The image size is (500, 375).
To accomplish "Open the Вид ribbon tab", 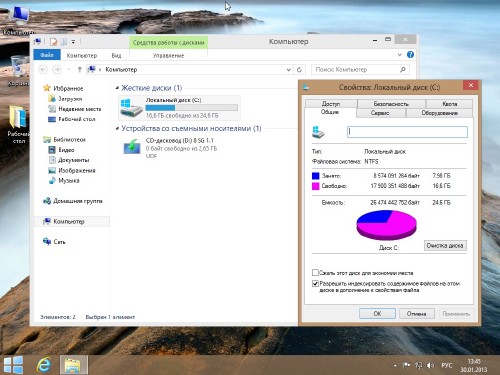I will pos(116,55).
